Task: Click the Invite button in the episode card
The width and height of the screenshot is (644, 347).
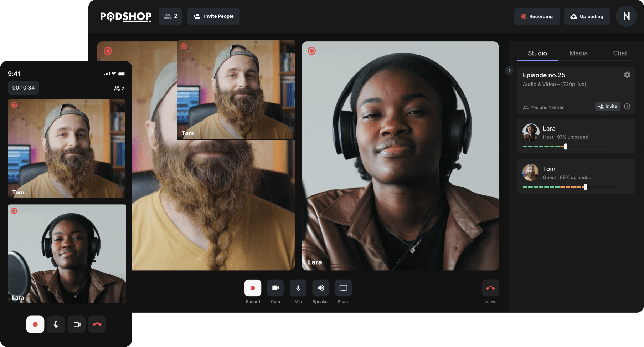Action: coord(608,106)
